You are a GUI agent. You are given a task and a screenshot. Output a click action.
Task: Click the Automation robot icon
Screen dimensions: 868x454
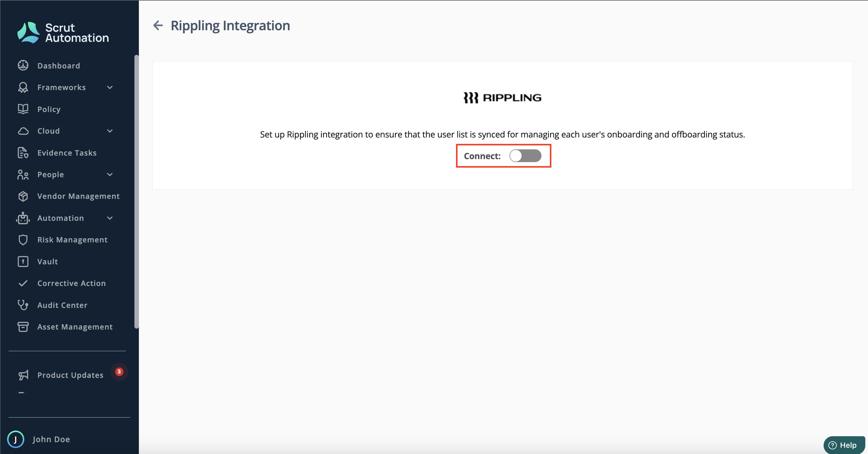pyautogui.click(x=23, y=218)
